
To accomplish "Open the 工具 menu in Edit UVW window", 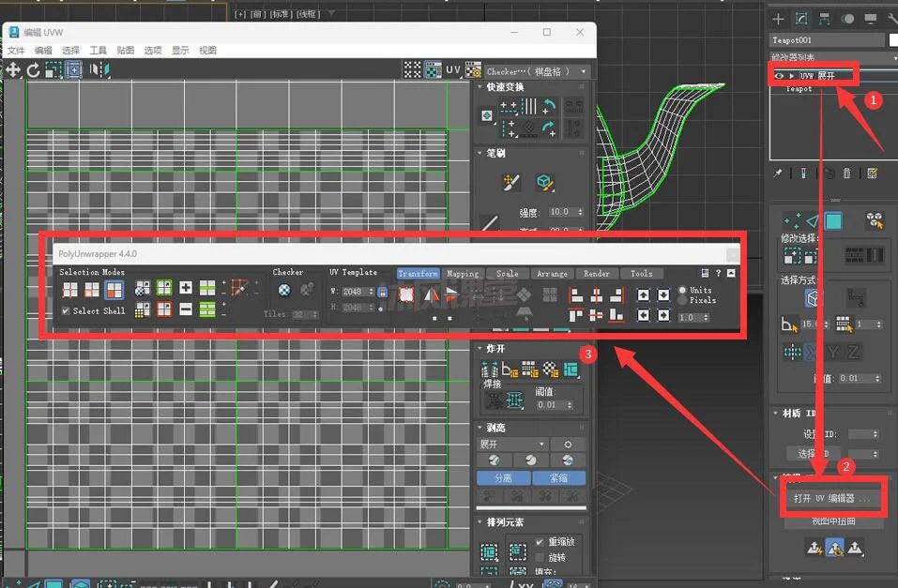I will click(98, 51).
